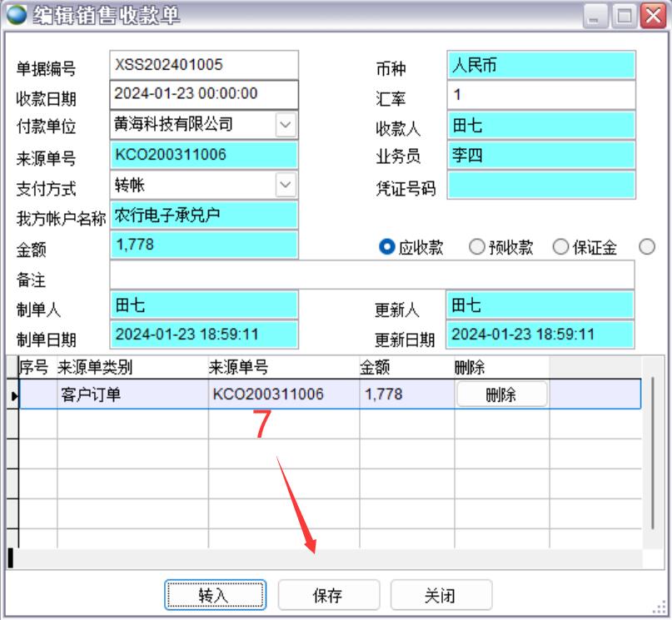Click the 转入 button

click(x=215, y=595)
